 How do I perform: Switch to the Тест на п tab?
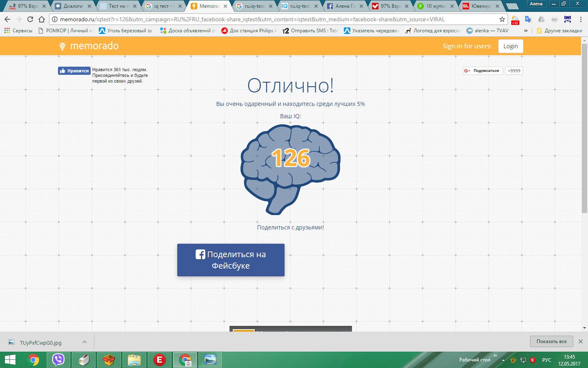coord(118,6)
